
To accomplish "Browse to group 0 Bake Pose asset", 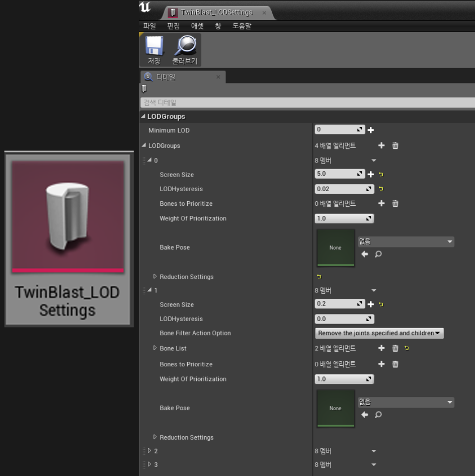I will pyautogui.click(x=378, y=254).
